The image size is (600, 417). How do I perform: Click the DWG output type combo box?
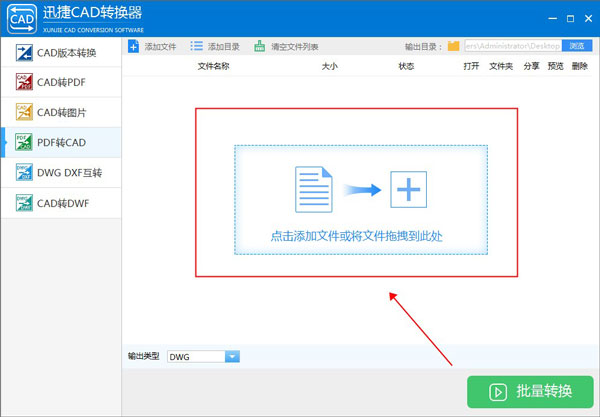click(204, 357)
